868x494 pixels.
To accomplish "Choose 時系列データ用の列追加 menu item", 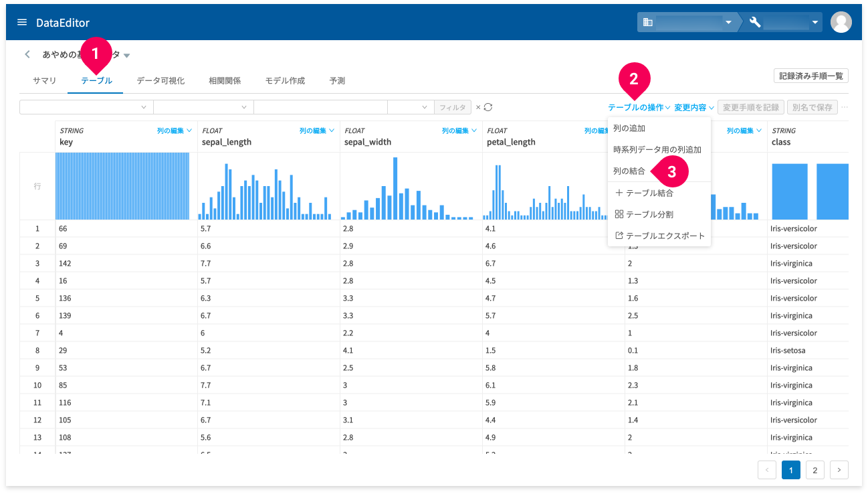I will pyautogui.click(x=659, y=149).
